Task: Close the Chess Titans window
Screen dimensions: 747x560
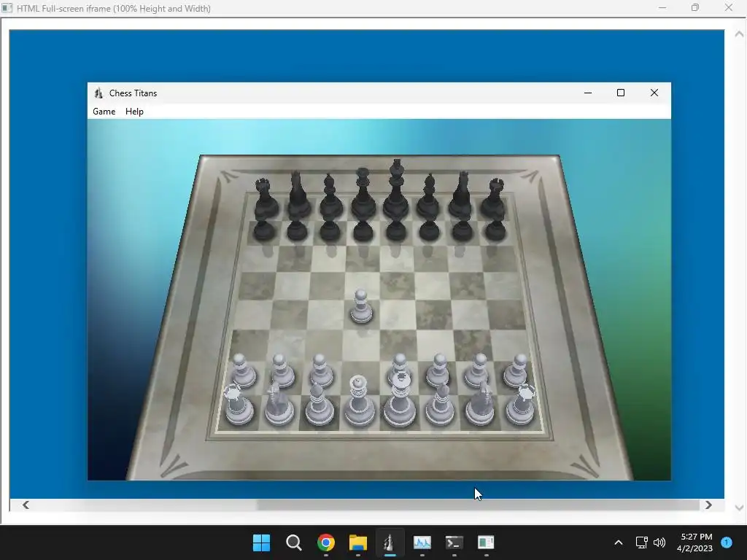Action: coord(654,93)
